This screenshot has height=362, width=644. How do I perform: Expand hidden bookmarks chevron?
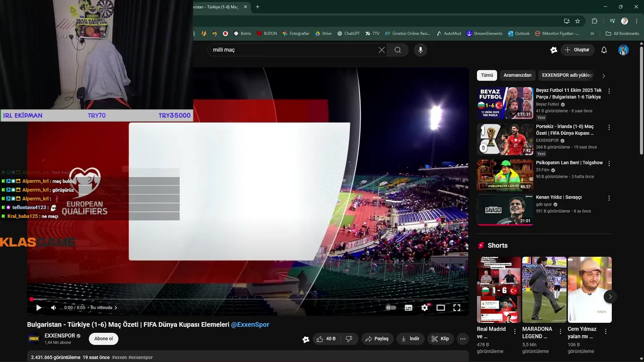tap(592, 34)
